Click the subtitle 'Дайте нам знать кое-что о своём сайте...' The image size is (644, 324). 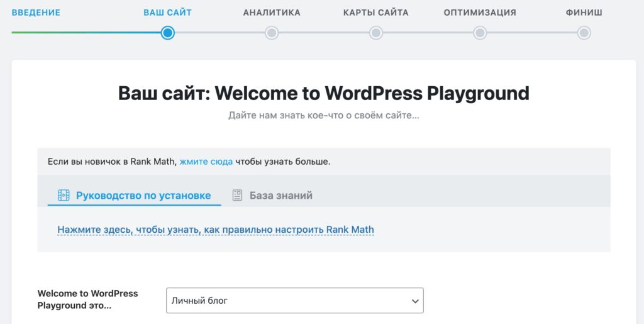(x=324, y=116)
